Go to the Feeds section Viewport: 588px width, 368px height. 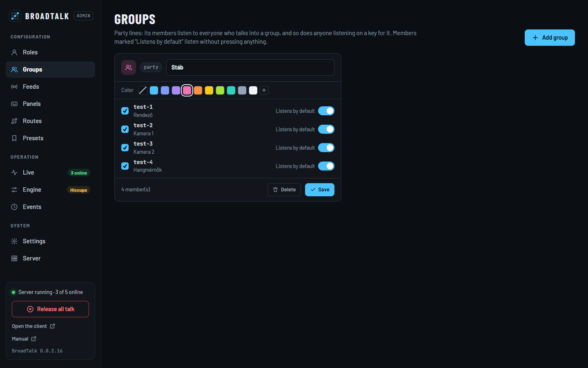tap(50, 87)
